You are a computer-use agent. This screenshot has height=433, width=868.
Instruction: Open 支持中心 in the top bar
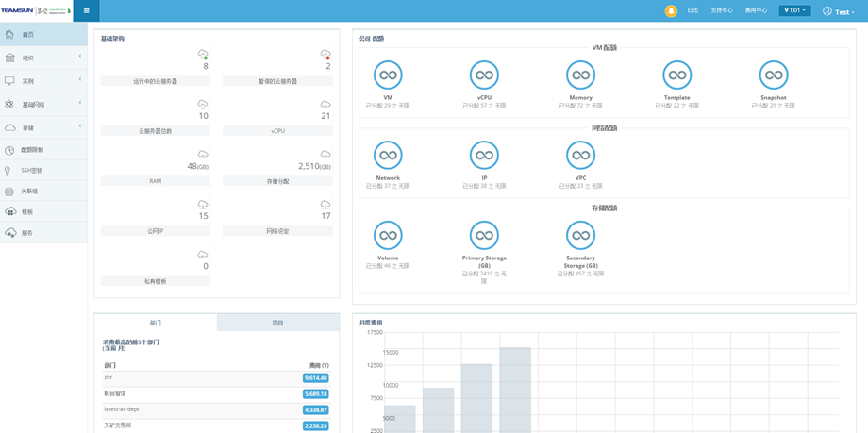722,10
